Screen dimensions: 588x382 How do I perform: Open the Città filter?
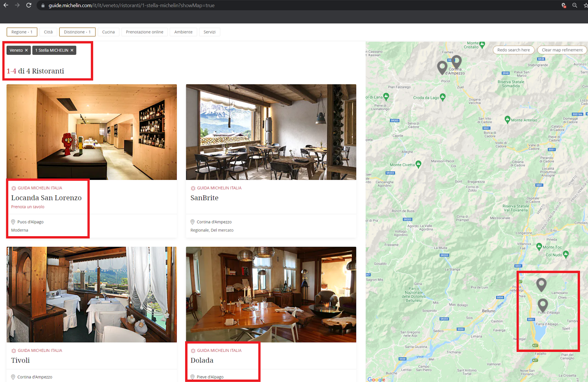pyautogui.click(x=48, y=32)
